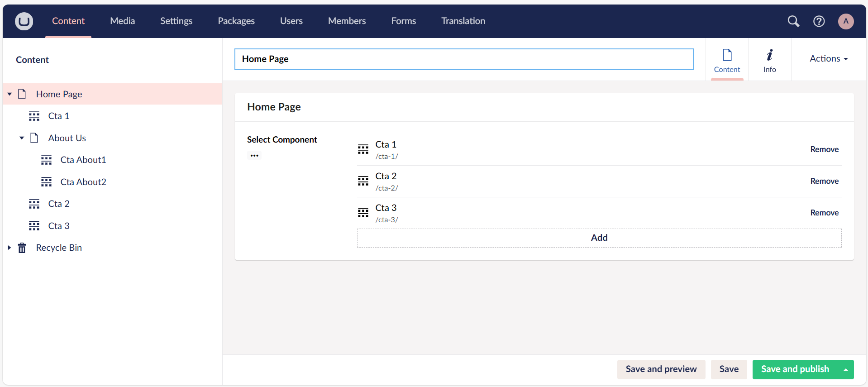Click the /cta-2/ URL text
The image size is (868, 387).
[x=386, y=188]
